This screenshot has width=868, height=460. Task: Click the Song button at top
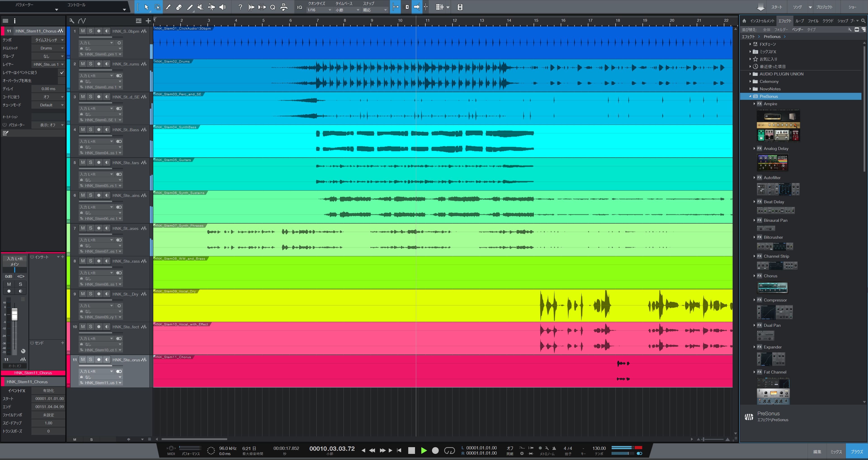pyautogui.click(x=797, y=7)
